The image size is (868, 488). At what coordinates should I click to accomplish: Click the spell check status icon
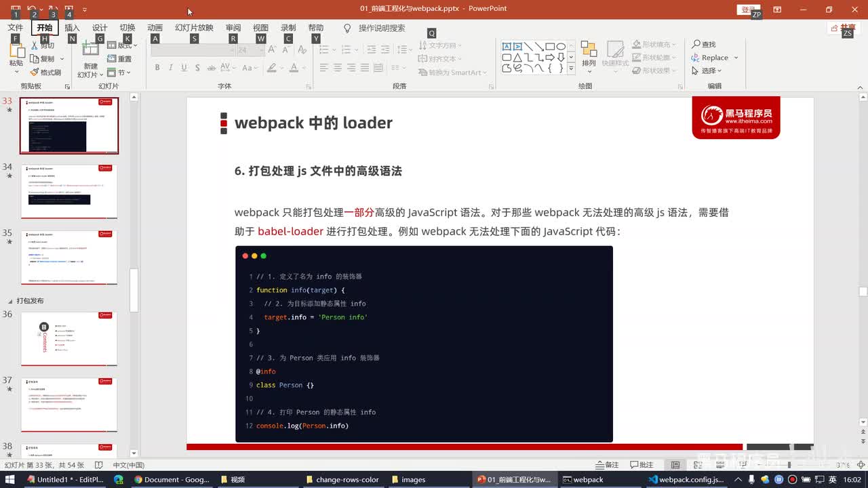click(99, 465)
